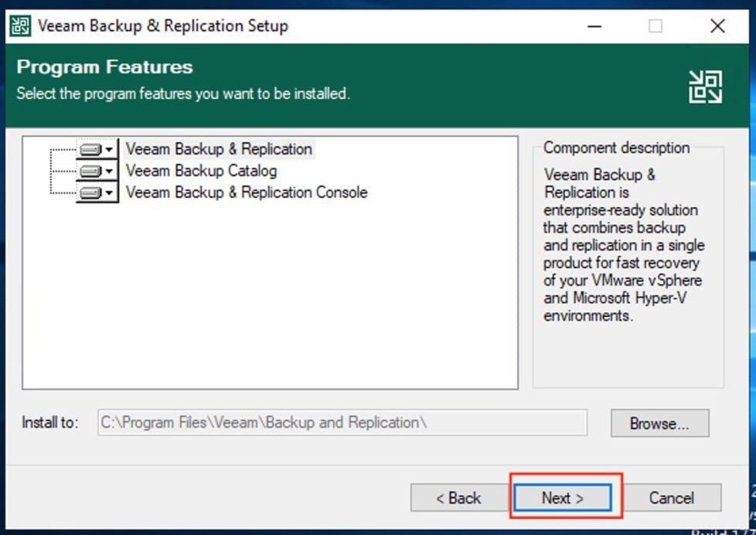Click the Veeam logo in green header
The width and height of the screenshot is (756, 535).
[705, 87]
